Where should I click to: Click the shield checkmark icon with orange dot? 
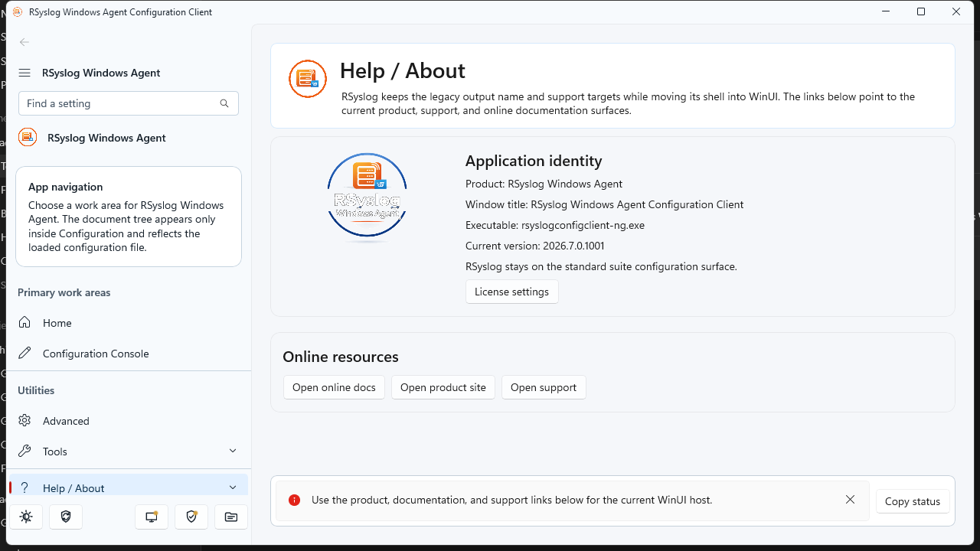191,517
